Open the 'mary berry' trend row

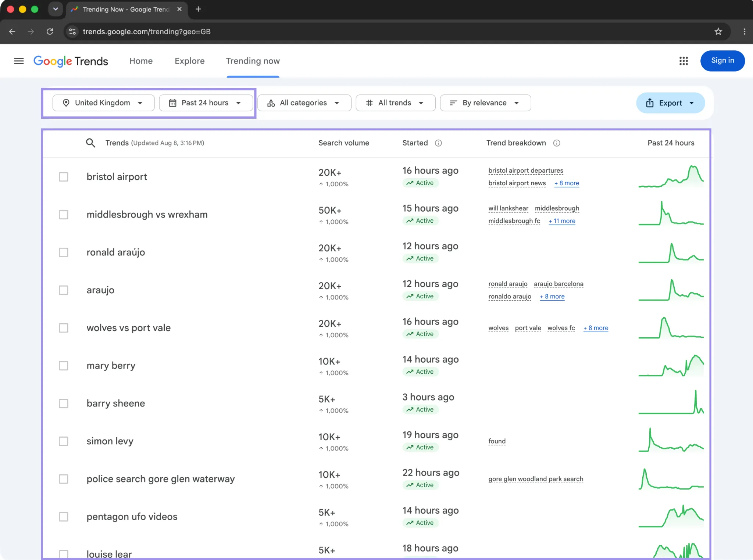click(111, 366)
